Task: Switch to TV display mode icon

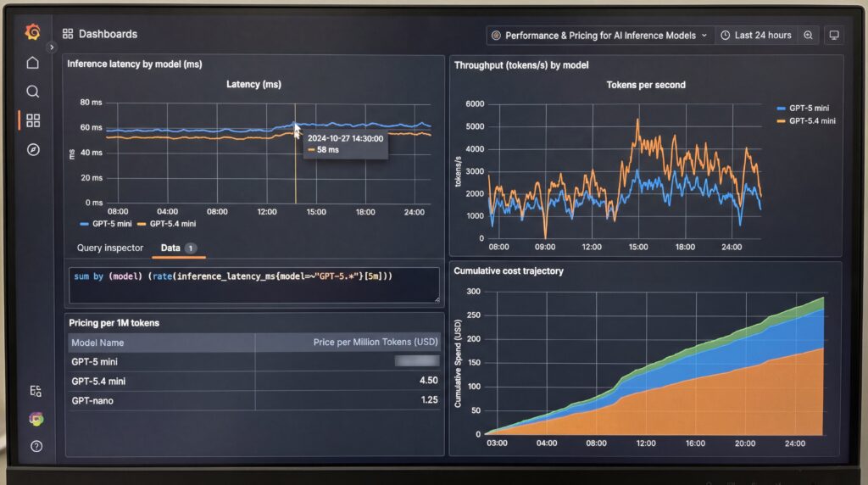Action: point(834,36)
